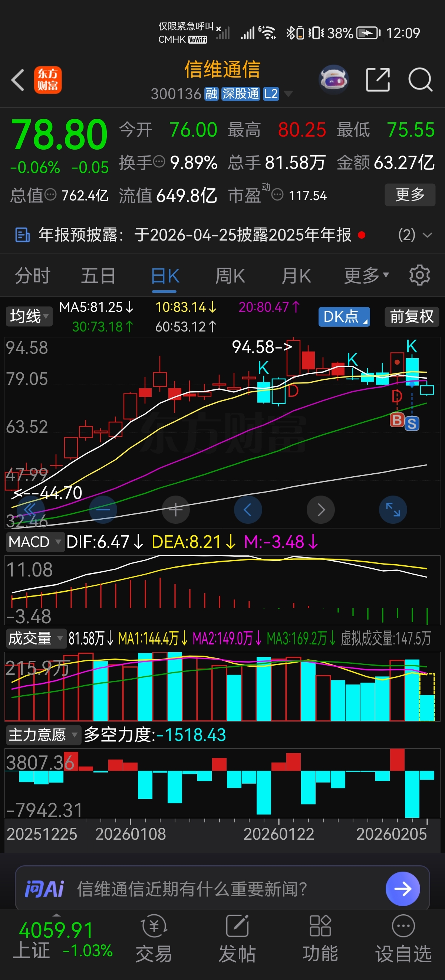Tap the S sell signal marker
Image resolution: width=445 pixels, height=980 pixels.
[412, 424]
